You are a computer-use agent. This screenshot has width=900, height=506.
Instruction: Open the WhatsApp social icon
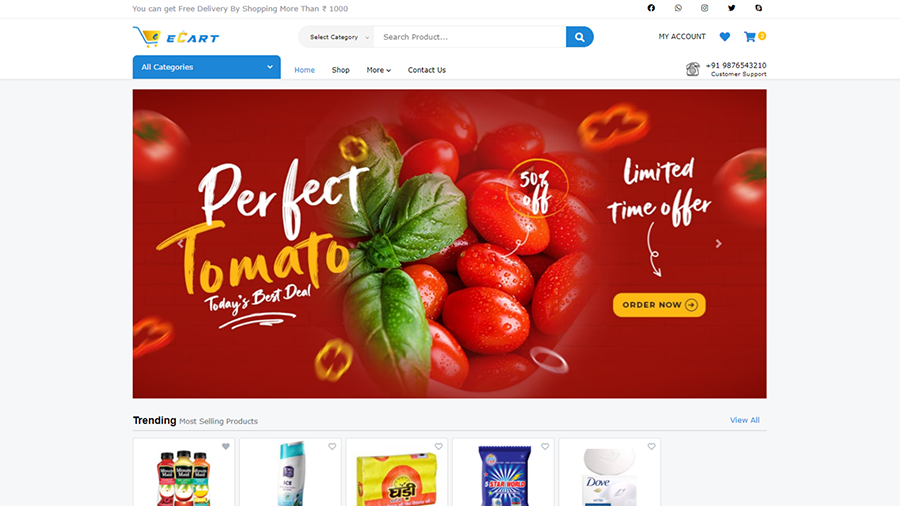coord(678,8)
